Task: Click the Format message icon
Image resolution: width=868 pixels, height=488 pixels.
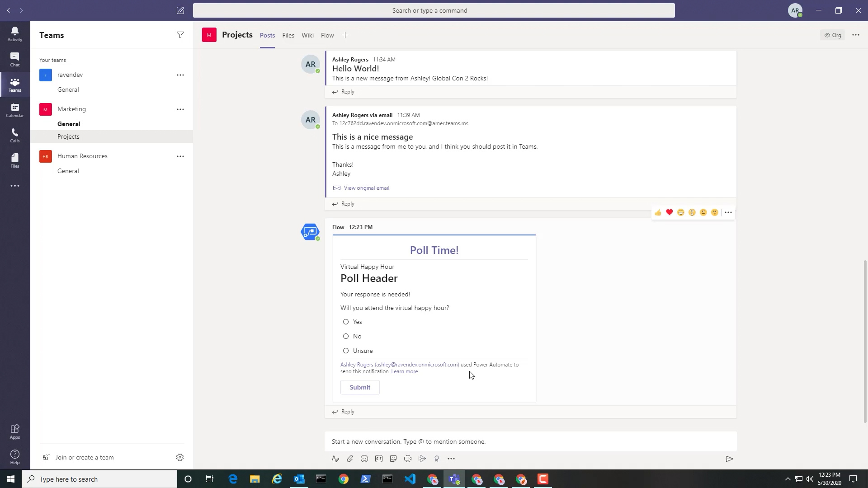Action: click(335, 459)
